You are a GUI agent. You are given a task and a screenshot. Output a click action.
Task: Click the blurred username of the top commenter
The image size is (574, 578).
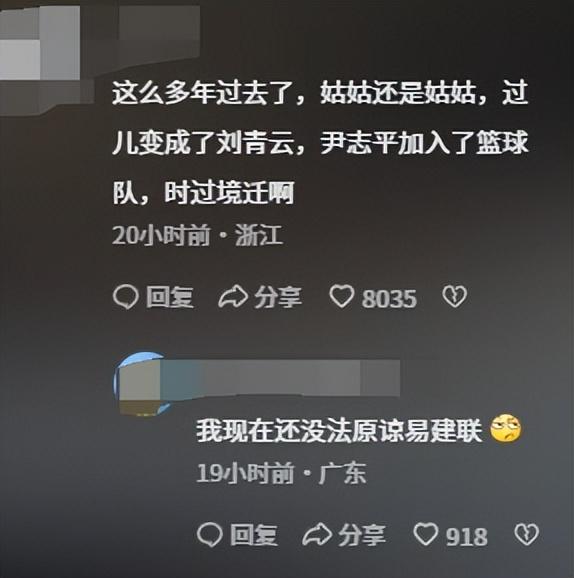point(160,35)
